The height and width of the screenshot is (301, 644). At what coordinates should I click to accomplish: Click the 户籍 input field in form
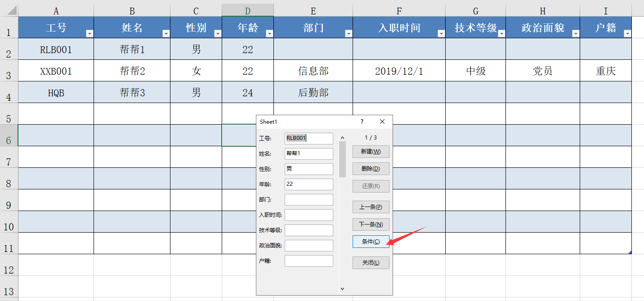pyautogui.click(x=309, y=261)
